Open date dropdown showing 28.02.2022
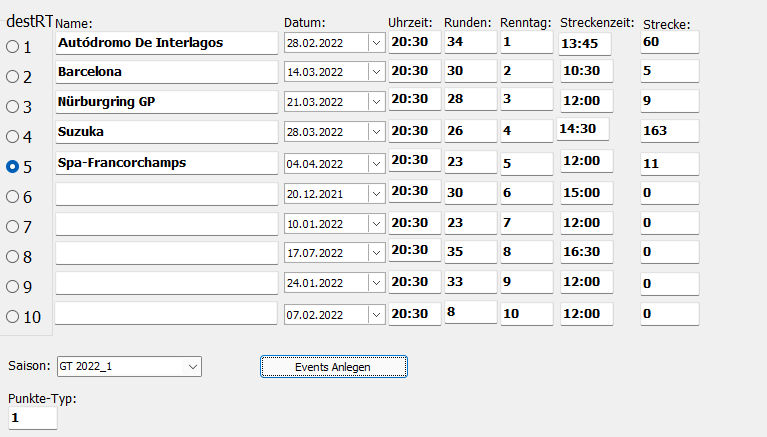The width and height of the screenshot is (767, 437). [375, 43]
